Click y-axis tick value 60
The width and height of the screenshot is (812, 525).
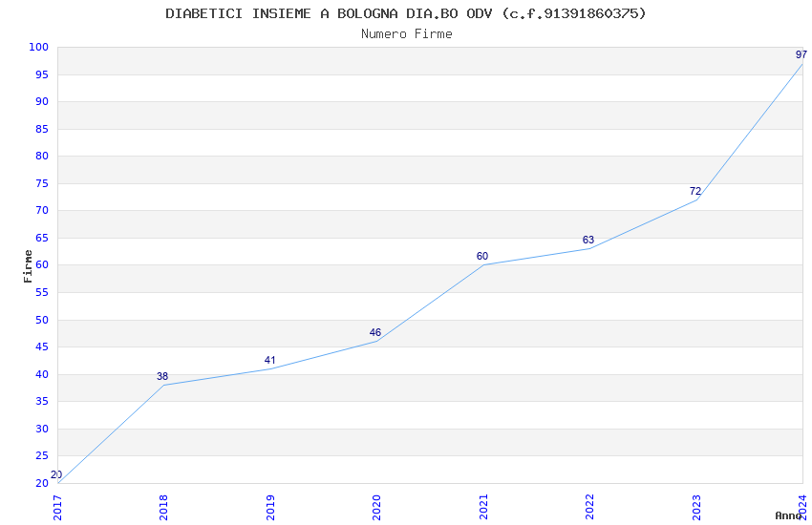(42, 264)
